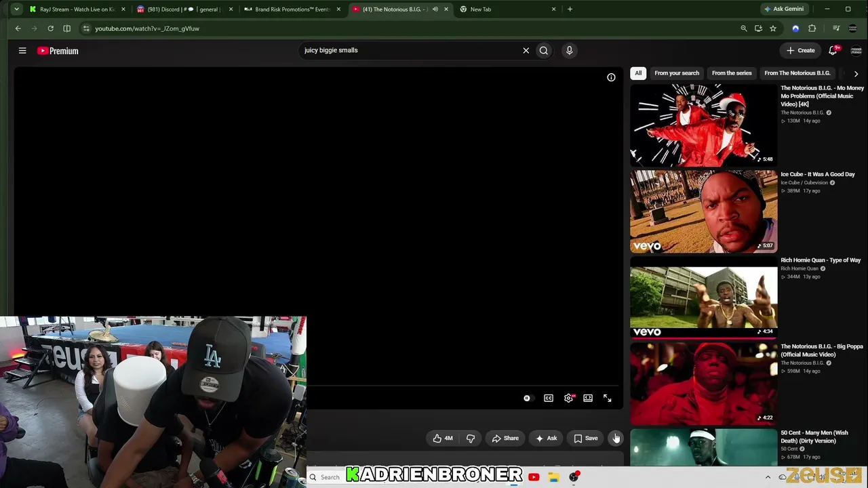Click the Ask Gemini button

(x=784, y=9)
